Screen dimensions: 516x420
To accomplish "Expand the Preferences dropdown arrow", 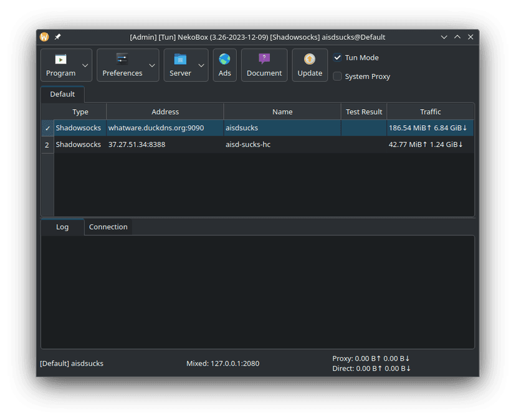I will click(x=152, y=65).
